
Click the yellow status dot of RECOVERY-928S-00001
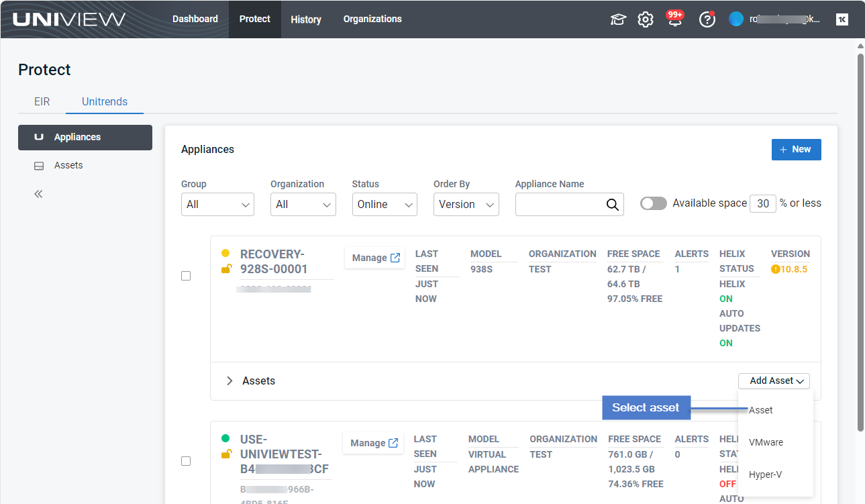click(x=225, y=254)
